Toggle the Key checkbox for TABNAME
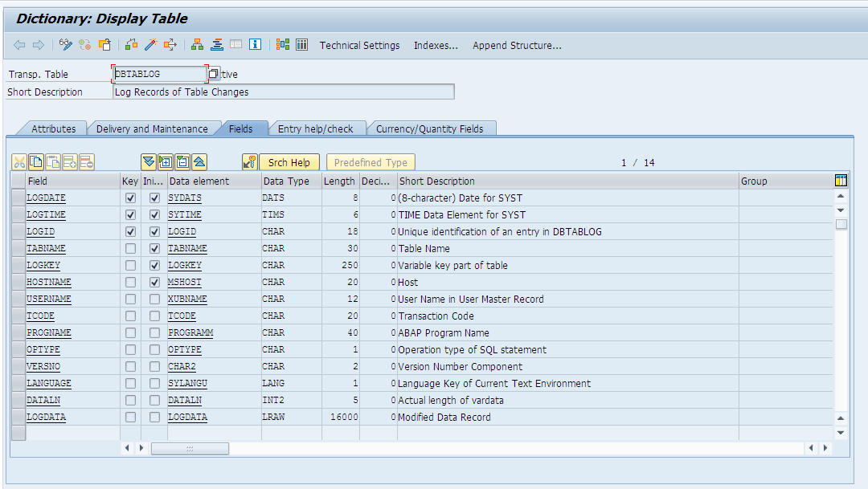The width and height of the screenshot is (868, 489). tap(130, 248)
